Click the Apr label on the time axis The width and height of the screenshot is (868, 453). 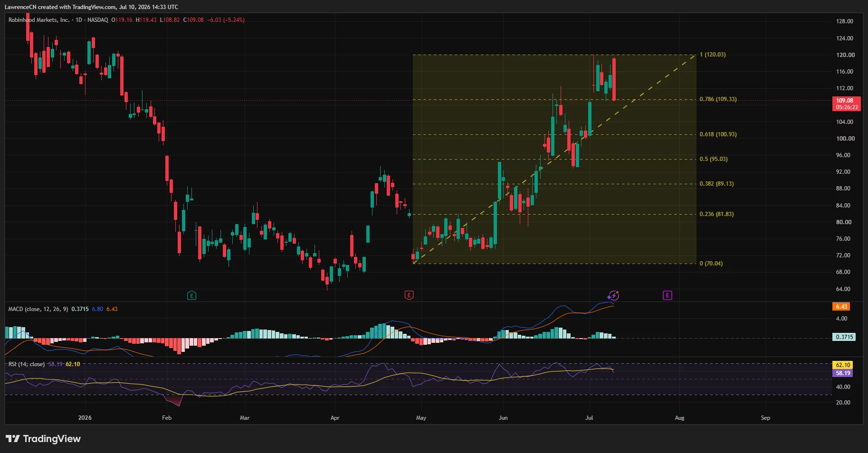click(335, 418)
